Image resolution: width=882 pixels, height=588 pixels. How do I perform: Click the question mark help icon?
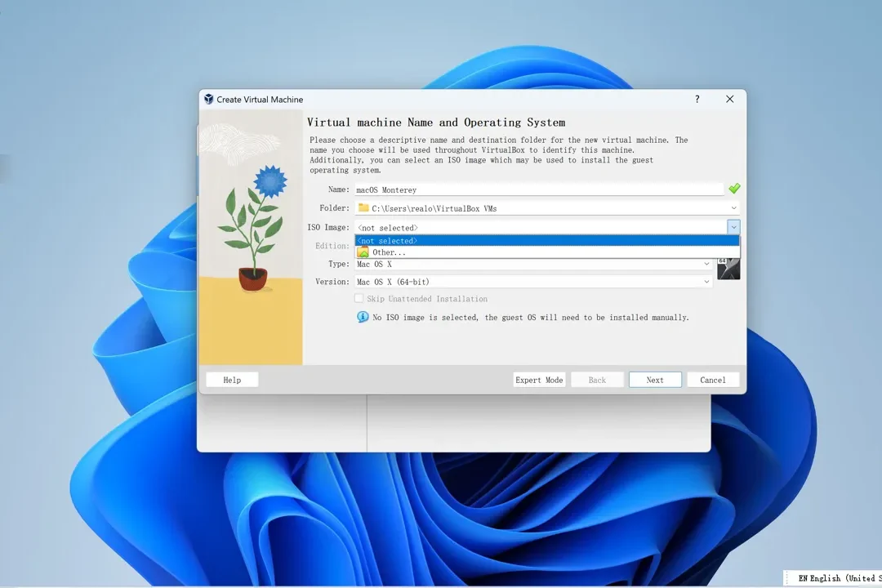click(696, 99)
